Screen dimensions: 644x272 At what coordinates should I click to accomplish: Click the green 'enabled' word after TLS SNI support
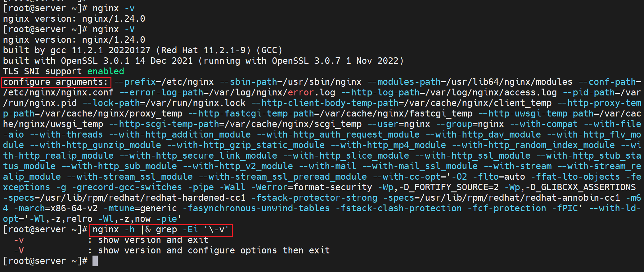(106, 72)
